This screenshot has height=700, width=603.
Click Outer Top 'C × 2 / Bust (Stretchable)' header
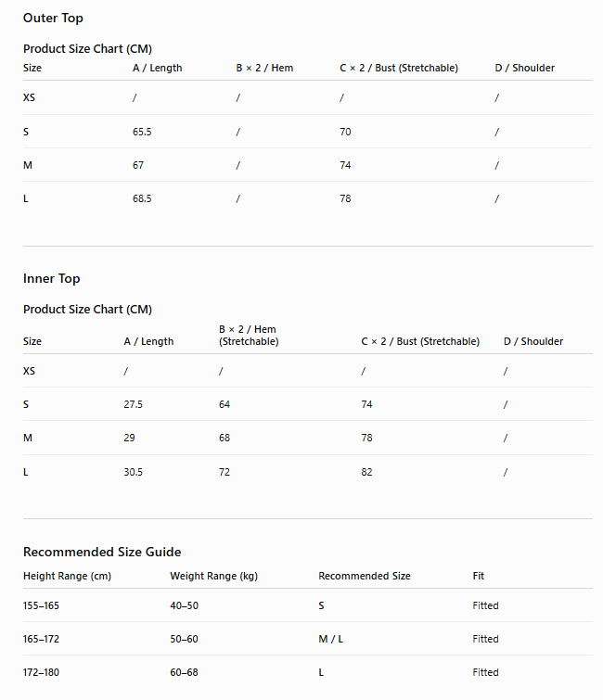coord(399,68)
